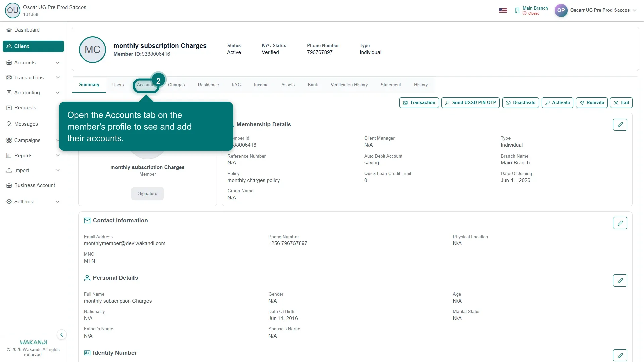Click the Transaction button
This screenshot has width=644, height=362.
click(419, 103)
